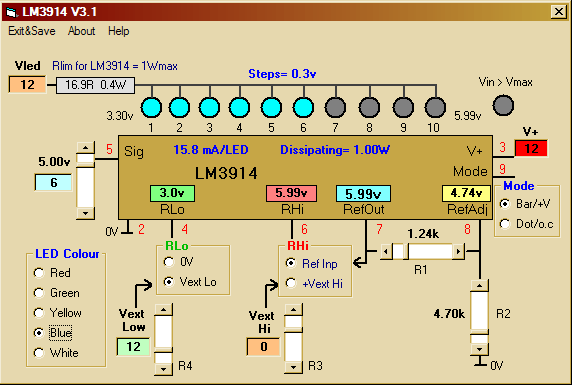Screen dimensions: 572x385
Task: Click the Vin > Vmax overflow LED
Action: click(x=503, y=105)
